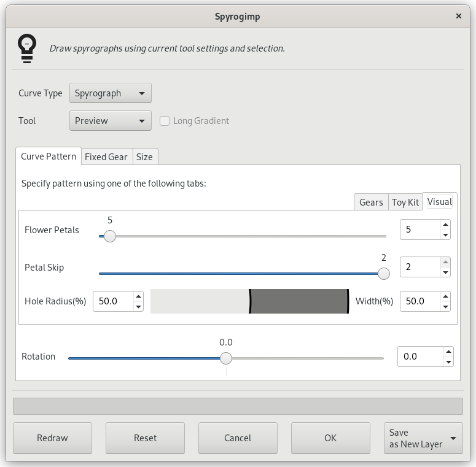The image size is (476, 467).
Task: Click the Petal Skip number field
Action: point(420,267)
